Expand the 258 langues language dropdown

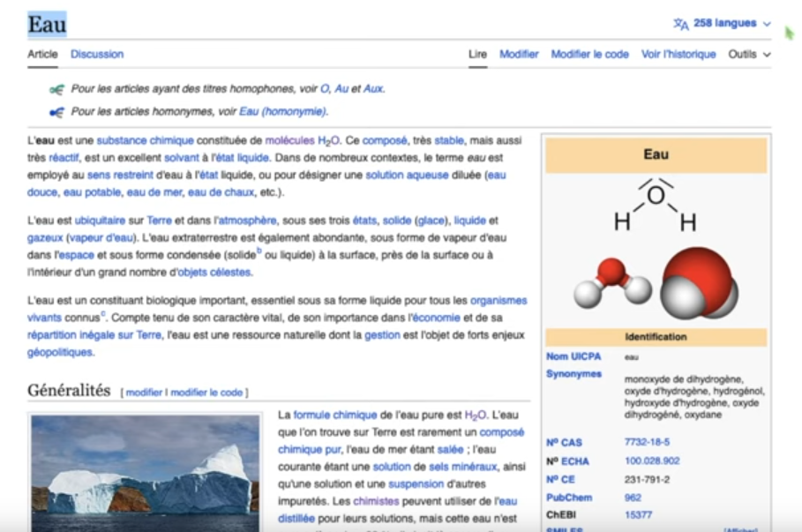[723, 24]
